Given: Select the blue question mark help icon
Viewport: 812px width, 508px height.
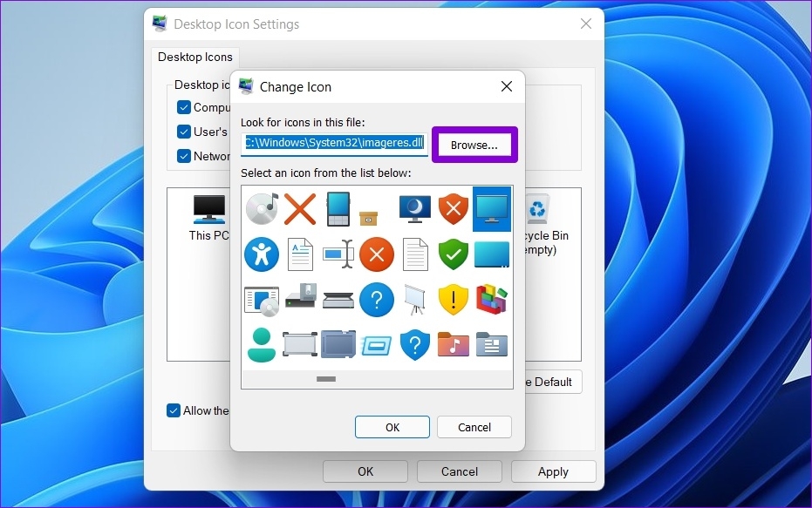Looking at the screenshot, I should [x=377, y=300].
